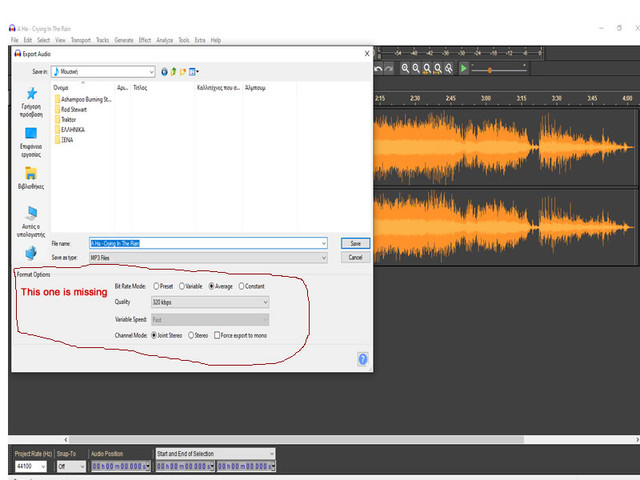Click the horizontal scrollbar under the tracks
Screen dimensions: 640x480
(x=296, y=440)
